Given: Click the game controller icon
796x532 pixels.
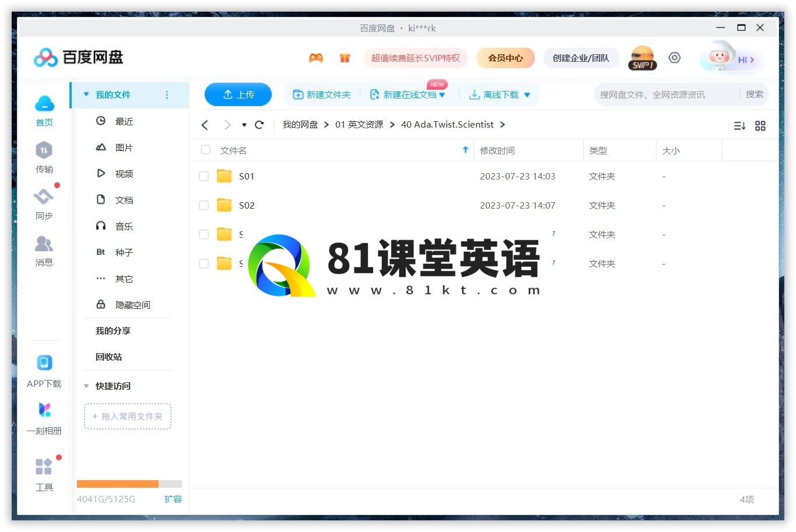Looking at the screenshot, I should [315, 58].
